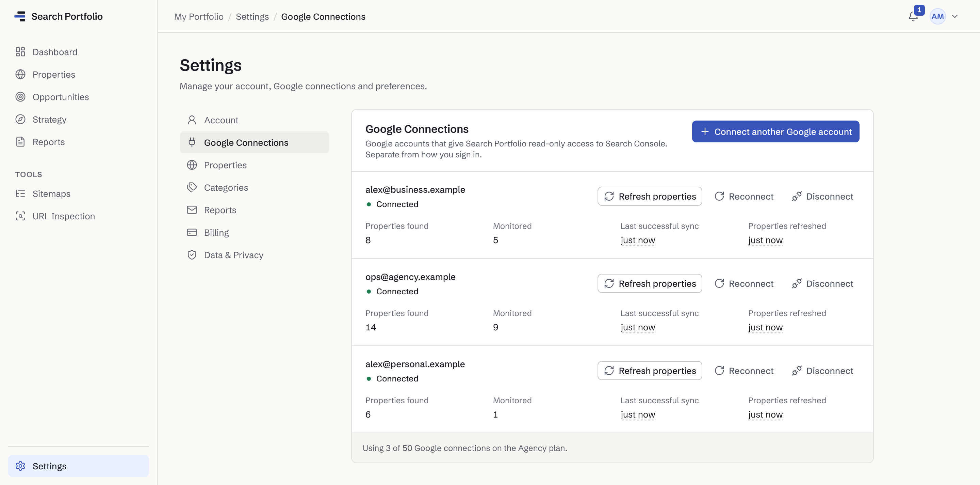Click the Billing credit card icon

[192, 232]
